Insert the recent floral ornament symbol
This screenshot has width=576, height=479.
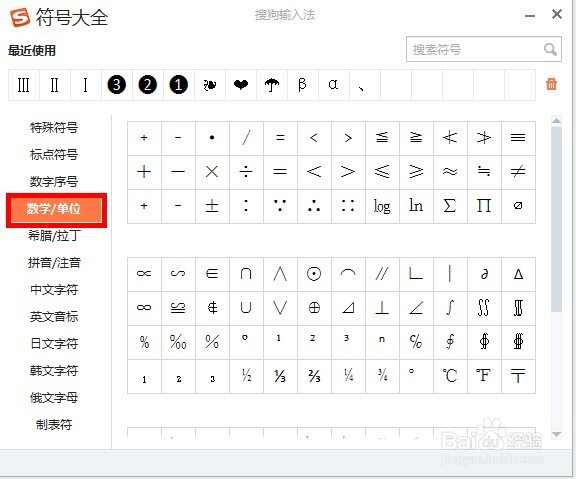210,85
